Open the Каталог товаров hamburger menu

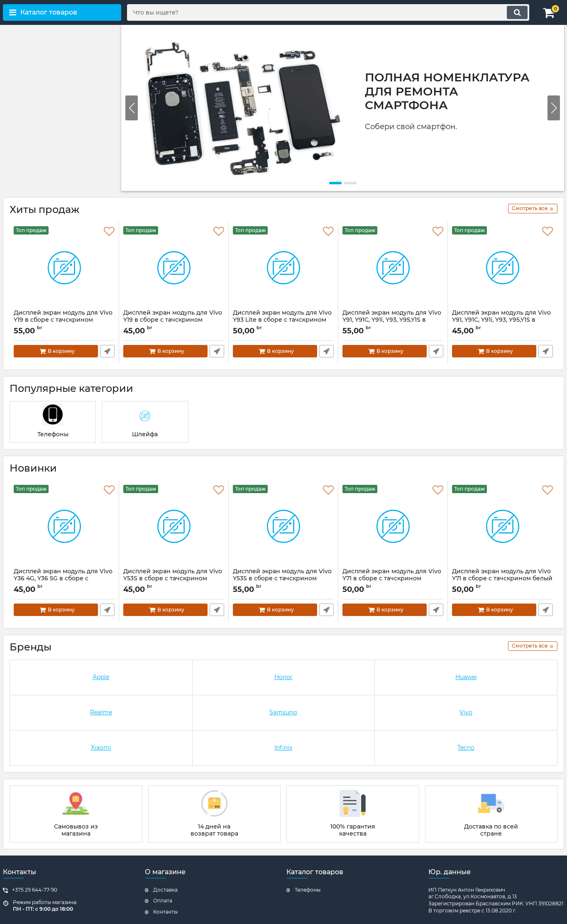point(62,12)
